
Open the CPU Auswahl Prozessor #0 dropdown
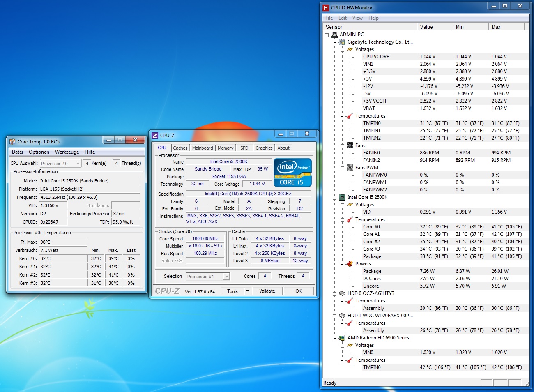(x=78, y=164)
